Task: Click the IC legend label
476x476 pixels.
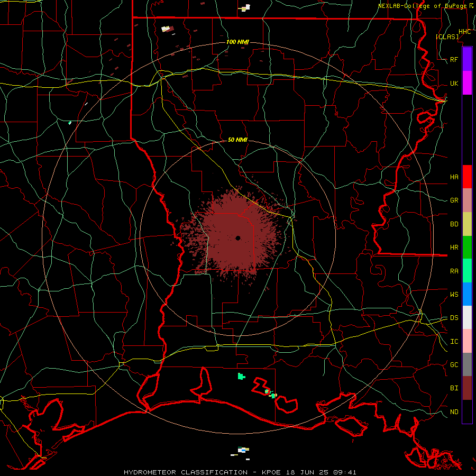Action: tap(454, 341)
